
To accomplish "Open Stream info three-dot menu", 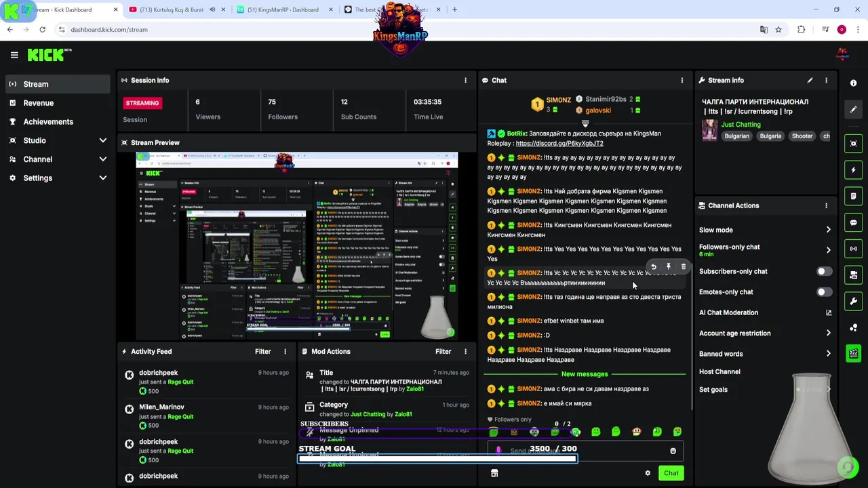I will [x=826, y=80].
